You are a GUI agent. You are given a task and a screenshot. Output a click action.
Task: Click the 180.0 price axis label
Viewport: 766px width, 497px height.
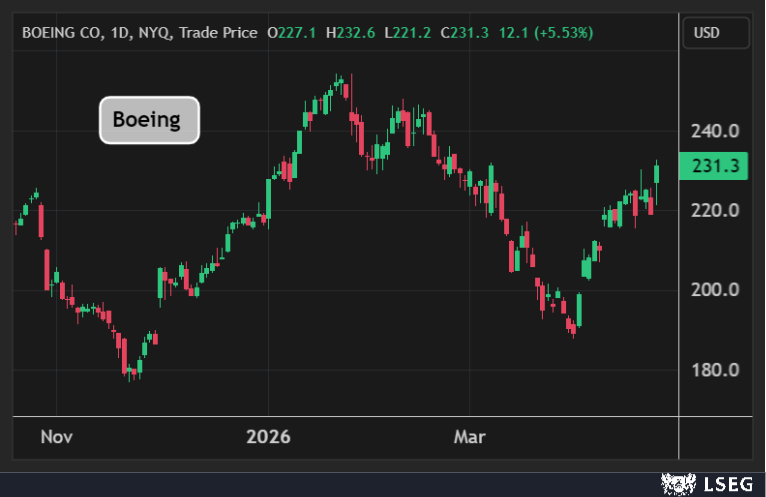(714, 370)
